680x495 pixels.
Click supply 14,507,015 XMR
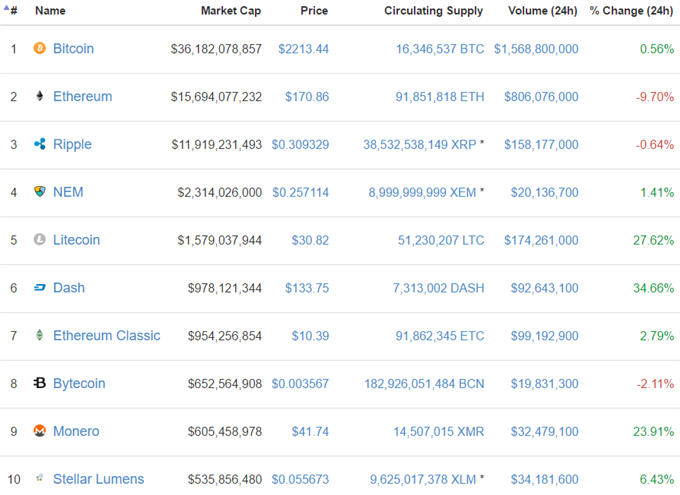click(x=439, y=431)
